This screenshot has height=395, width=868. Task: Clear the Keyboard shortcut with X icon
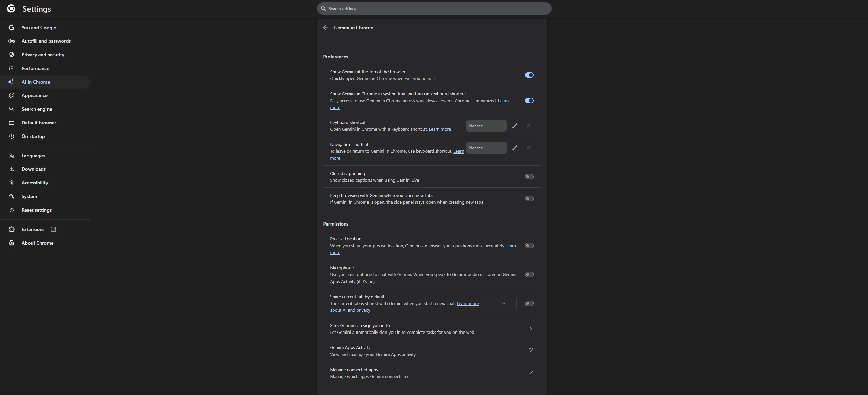[x=528, y=126]
